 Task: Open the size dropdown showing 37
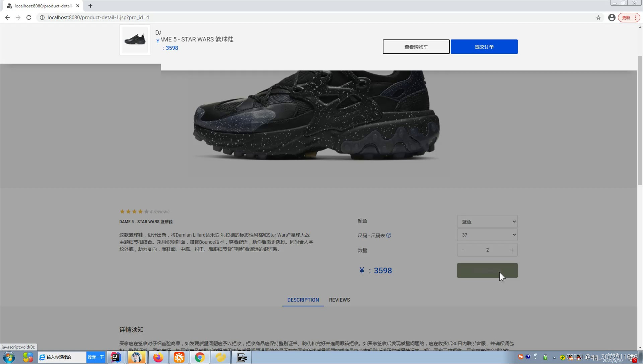click(487, 235)
